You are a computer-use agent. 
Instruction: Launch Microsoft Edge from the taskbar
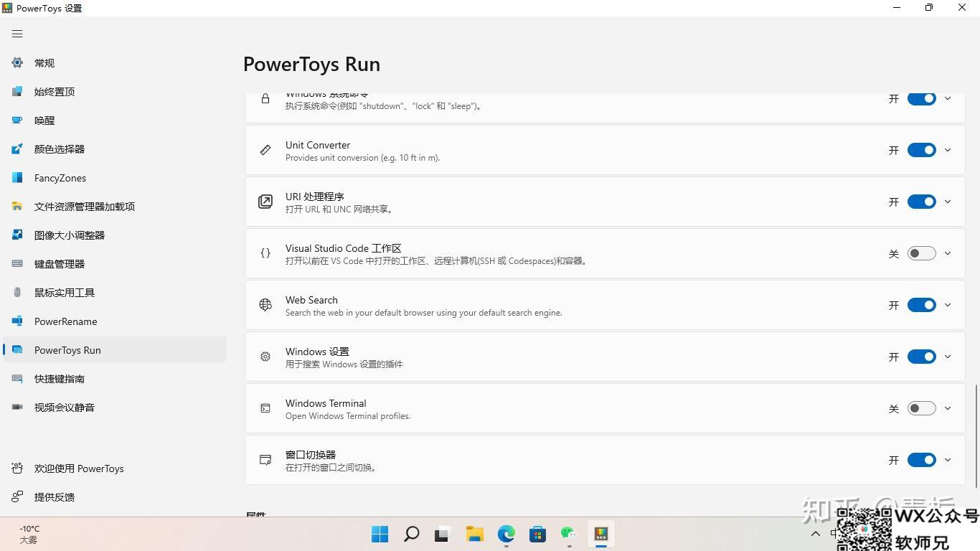coord(507,534)
